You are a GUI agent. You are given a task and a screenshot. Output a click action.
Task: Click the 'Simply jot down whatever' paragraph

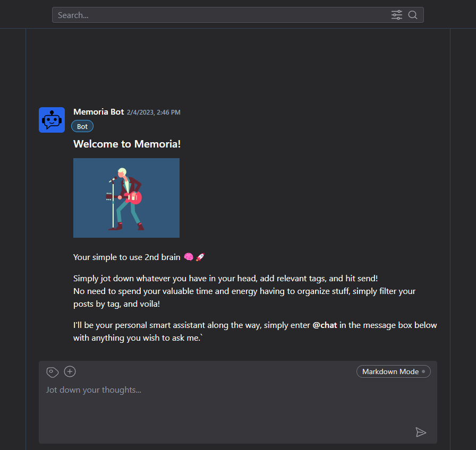click(x=244, y=291)
